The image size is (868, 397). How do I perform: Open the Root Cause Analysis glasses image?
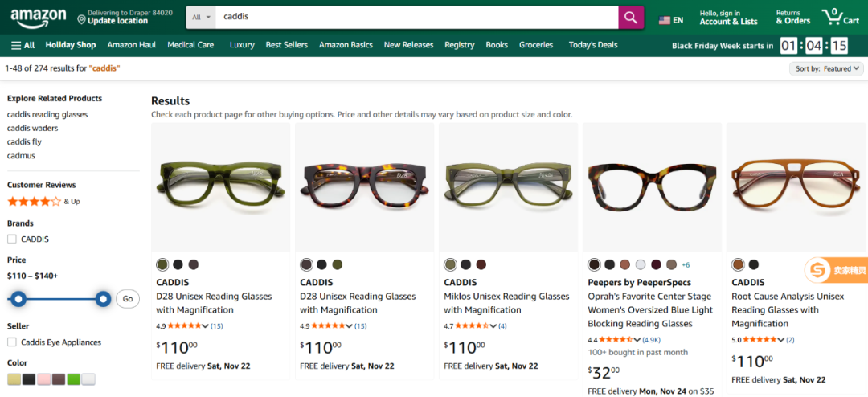795,187
